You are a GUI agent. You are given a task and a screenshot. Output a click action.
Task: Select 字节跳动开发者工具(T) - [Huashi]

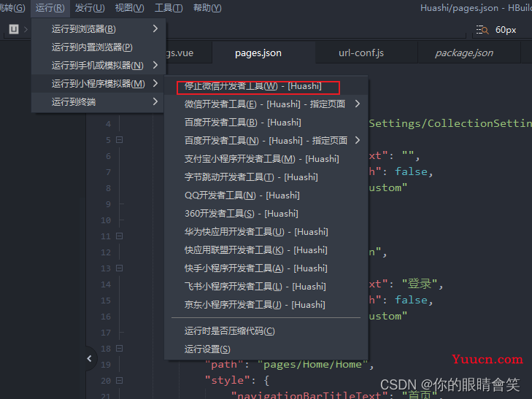pyautogui.click(x=266, y=177)
